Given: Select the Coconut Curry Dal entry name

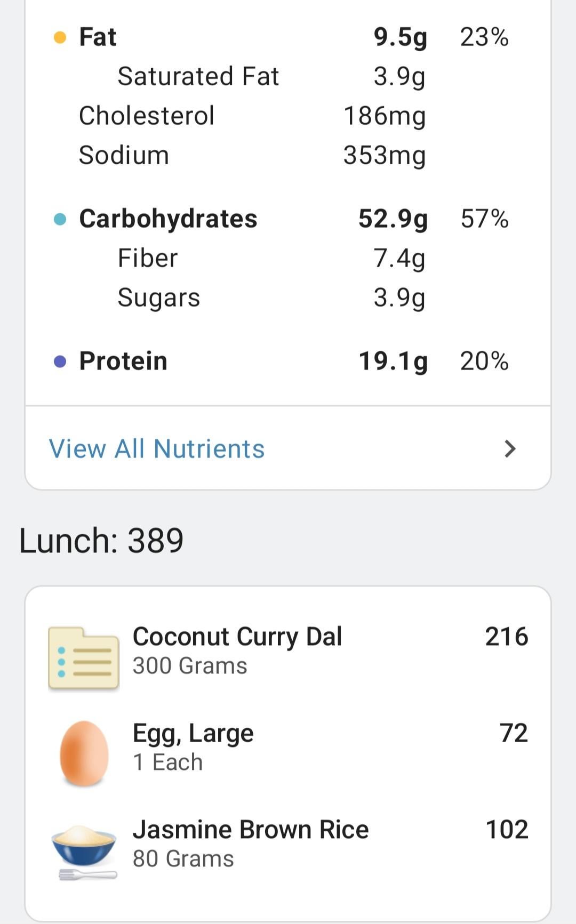Looking at the screenshot, I should (x=237, y=636).
